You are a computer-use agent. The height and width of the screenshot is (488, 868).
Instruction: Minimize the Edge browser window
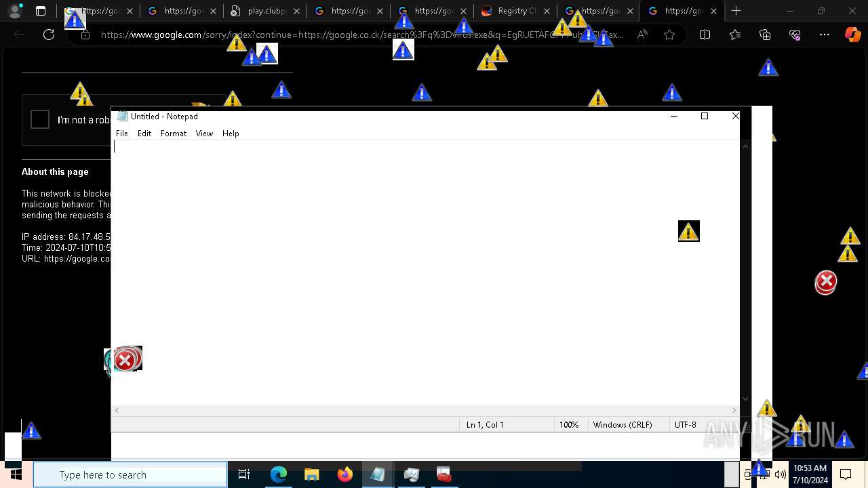tap(789, 11)
